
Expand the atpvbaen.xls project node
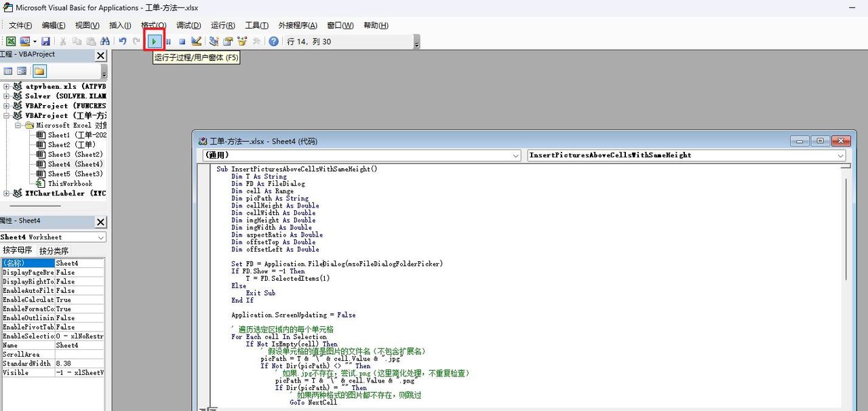click(x=7, y=86)
